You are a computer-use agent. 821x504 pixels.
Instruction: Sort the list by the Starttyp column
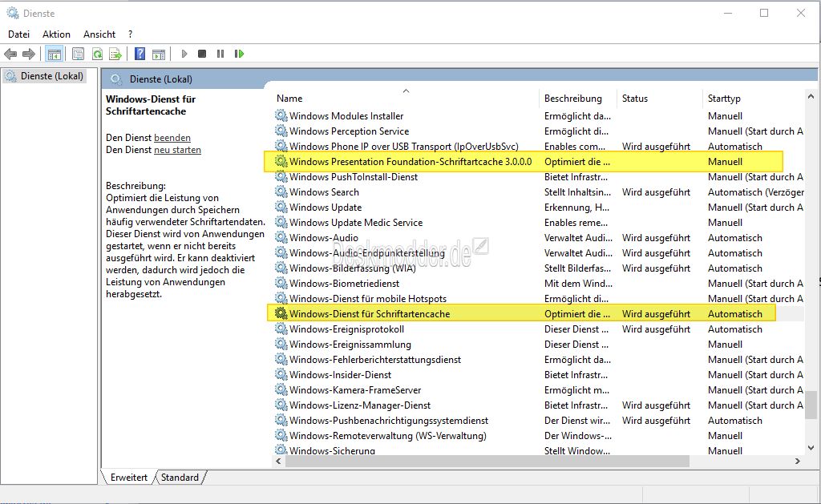(724, 99)
